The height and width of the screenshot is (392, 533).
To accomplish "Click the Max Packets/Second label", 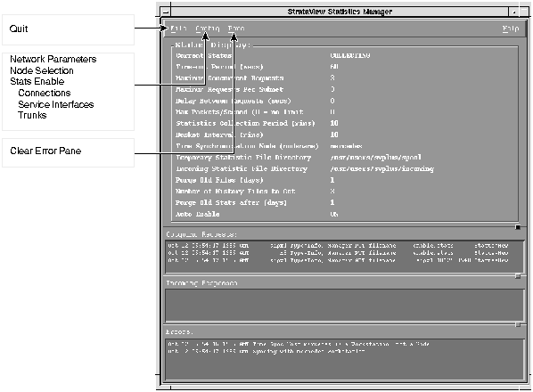I will 240,112.
